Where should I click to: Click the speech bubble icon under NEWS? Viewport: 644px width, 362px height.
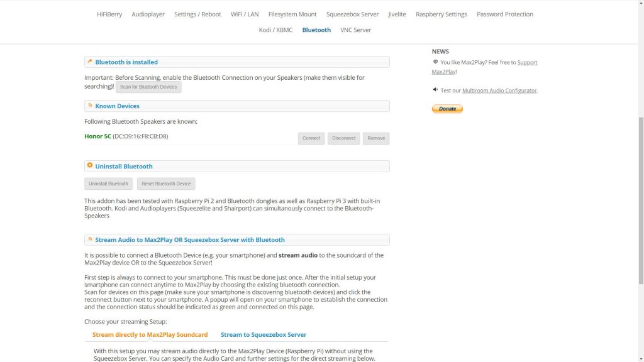pos(435,62)
